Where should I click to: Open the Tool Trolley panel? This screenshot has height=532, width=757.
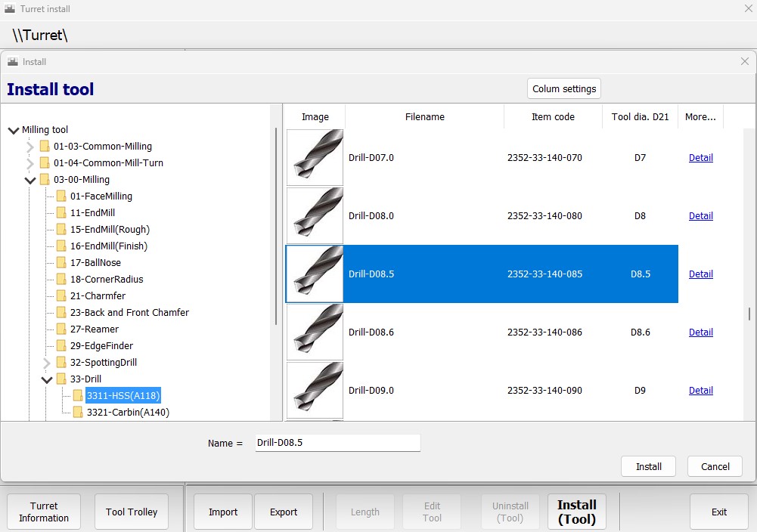pyautogui.click(x=132, y=512)
